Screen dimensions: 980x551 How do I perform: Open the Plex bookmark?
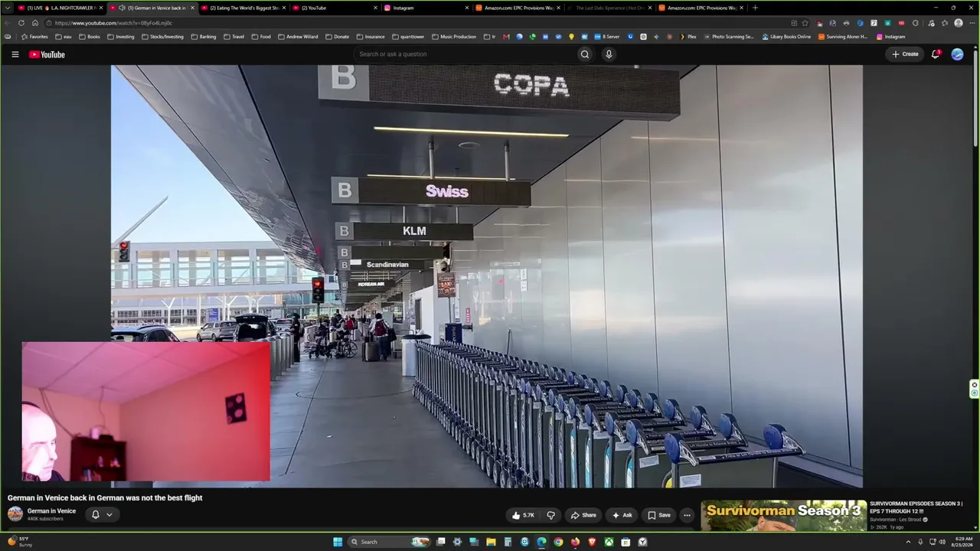click(688, 37)
